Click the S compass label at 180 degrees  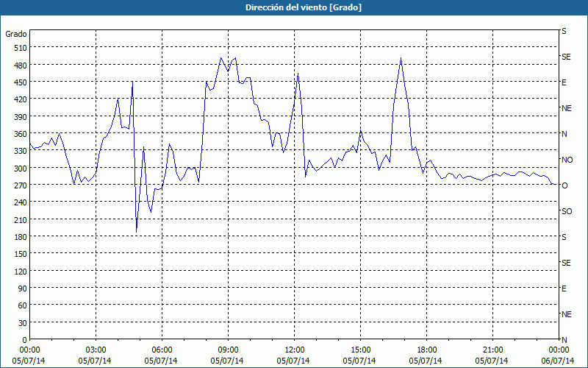pos(564,237)
